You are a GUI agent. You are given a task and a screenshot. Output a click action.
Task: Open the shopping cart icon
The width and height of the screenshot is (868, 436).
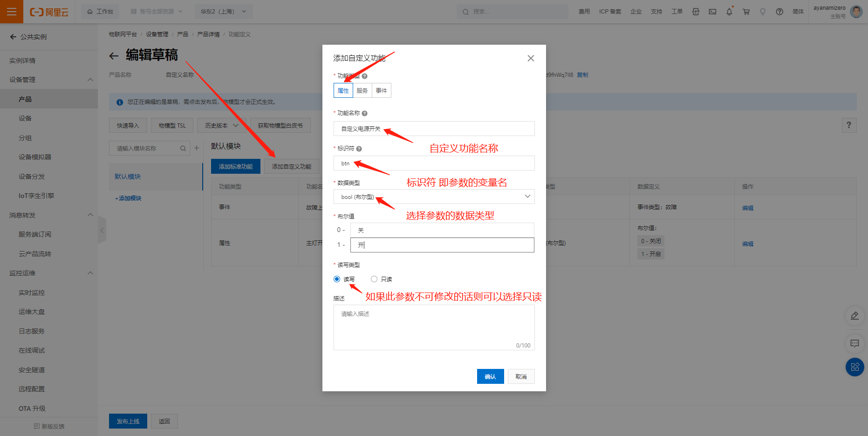pos(746,12)
